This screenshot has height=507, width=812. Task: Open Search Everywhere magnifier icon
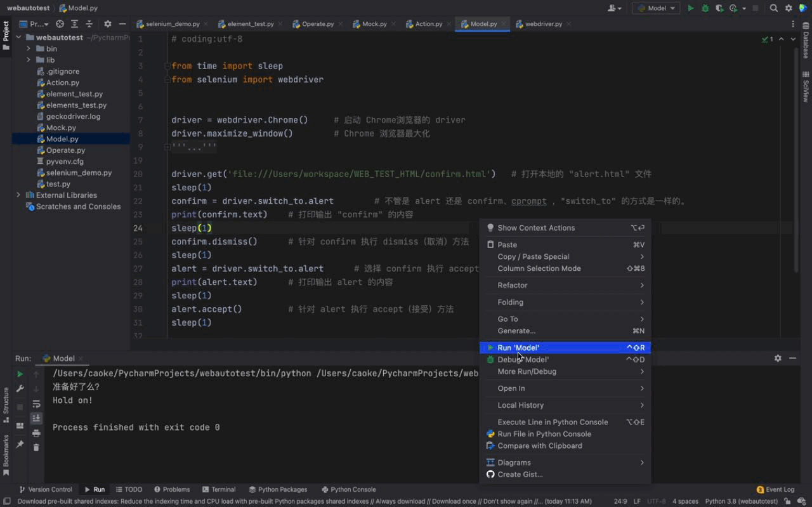(774, 8)
